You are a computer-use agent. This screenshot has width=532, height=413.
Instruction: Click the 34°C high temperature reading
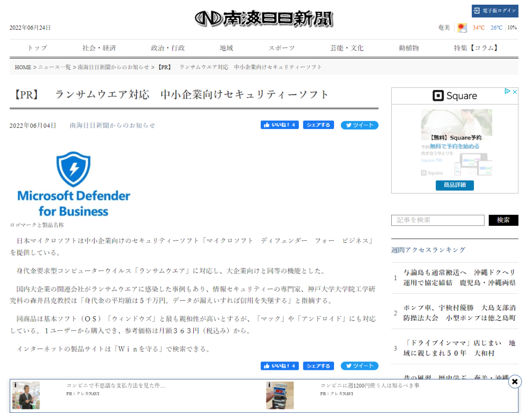[478, 28]
